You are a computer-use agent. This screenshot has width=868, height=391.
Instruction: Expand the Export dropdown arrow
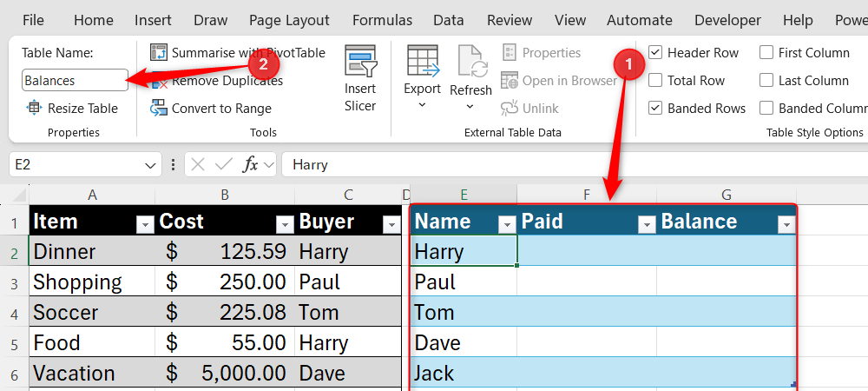pos(423,104)
